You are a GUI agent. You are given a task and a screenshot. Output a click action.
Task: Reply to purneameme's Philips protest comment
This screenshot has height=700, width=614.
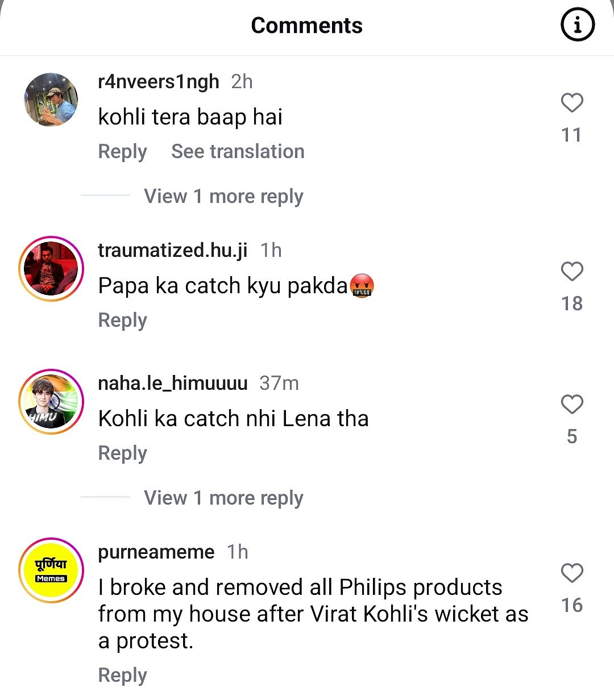pos(122,676)
